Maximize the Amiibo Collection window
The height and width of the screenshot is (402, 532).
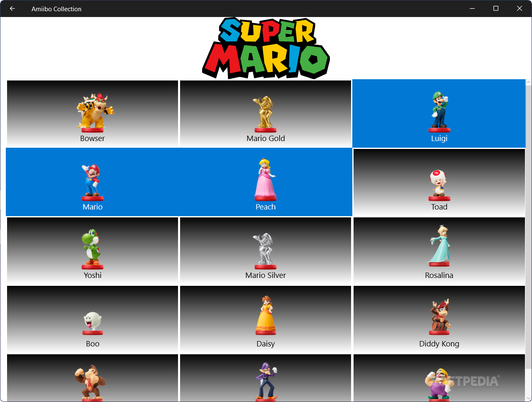(x=496, y=9)
